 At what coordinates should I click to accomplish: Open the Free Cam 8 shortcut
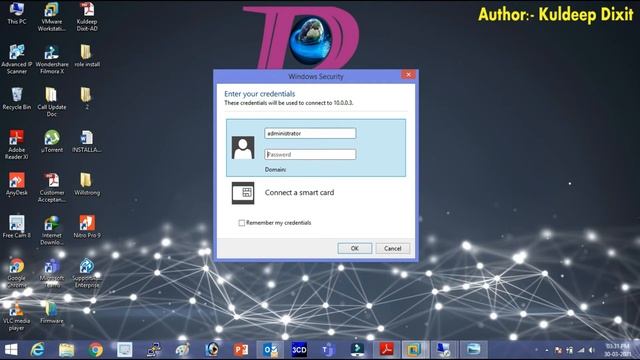pos(17,227)
